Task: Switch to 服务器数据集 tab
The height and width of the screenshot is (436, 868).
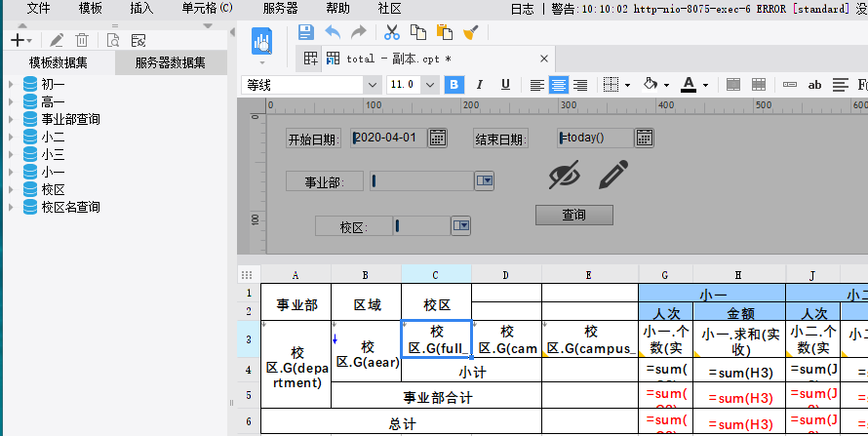Action: click(171, 62)
